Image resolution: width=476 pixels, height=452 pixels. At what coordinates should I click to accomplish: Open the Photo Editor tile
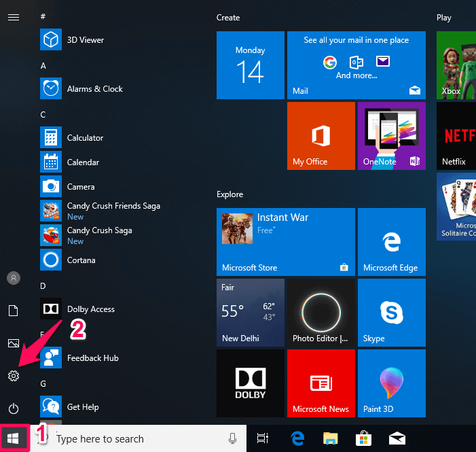coord(321,313)
